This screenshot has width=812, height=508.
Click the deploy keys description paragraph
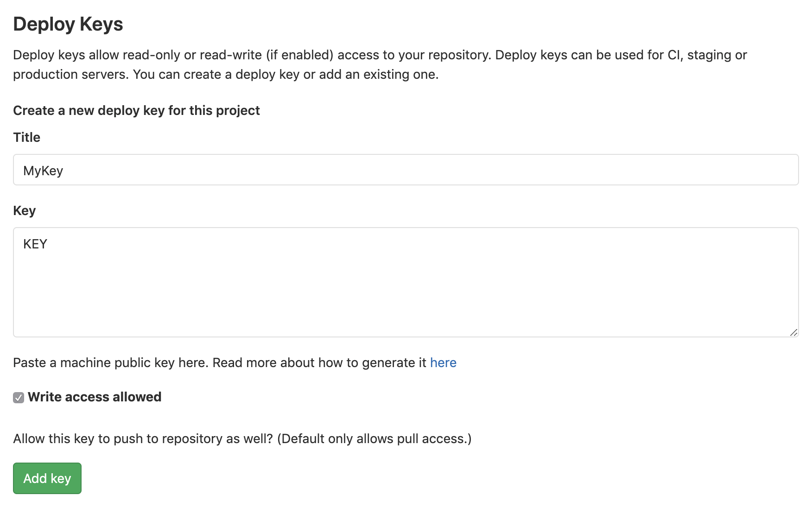tap(380, 55)
